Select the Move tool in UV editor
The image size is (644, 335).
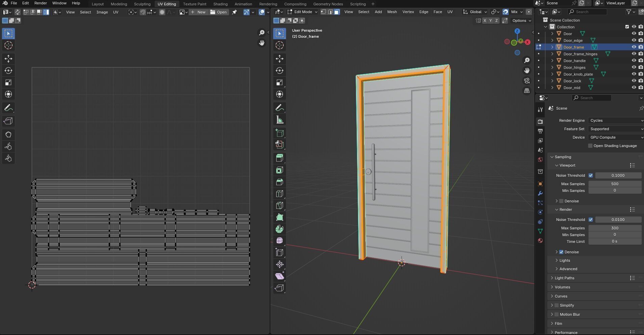(x=8, y=59)
